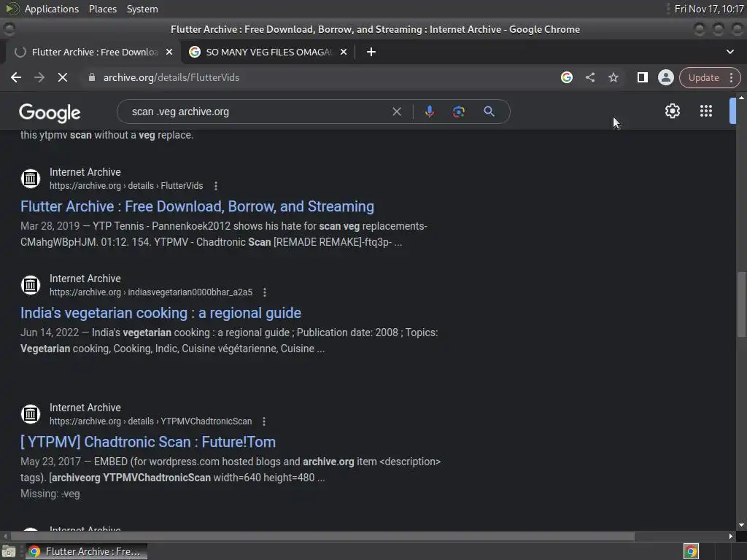Search by image with Google Lens icon
Image resolution: width=747 pixels, height=560 pixels.
pyautogui.click(x=458, y=112)
